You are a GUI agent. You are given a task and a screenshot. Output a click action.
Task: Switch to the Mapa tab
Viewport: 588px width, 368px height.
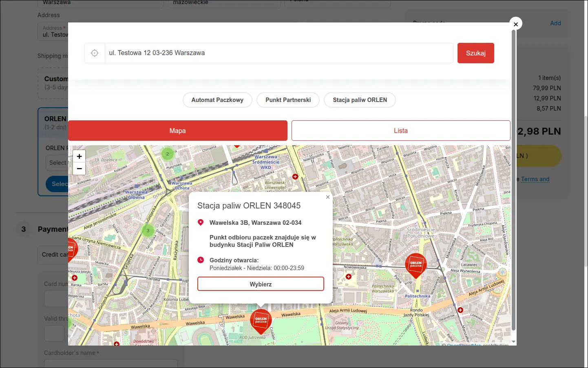pyautogui.click(x=178, y=131)
